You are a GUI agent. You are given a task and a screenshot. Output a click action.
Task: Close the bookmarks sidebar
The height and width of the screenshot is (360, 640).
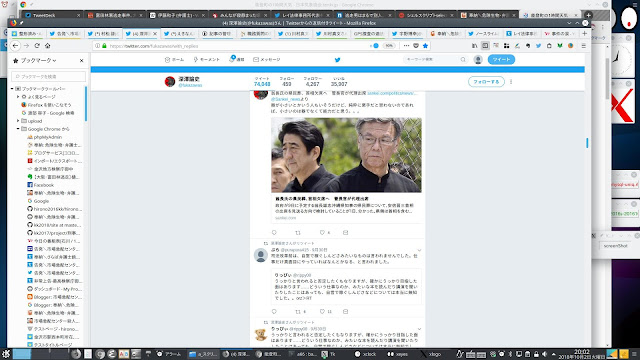coord(82,60)
